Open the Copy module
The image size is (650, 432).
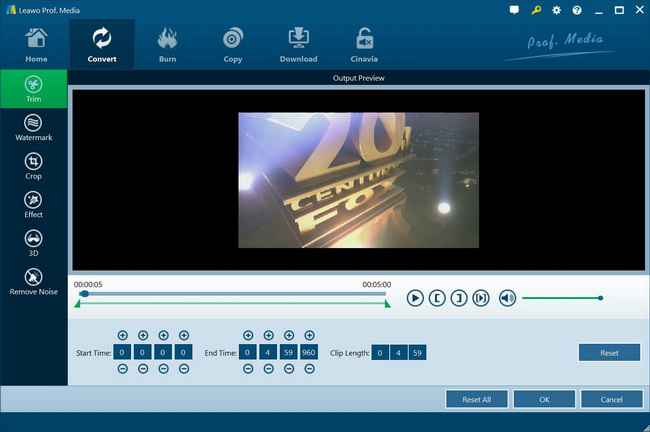tap(233, 45)
